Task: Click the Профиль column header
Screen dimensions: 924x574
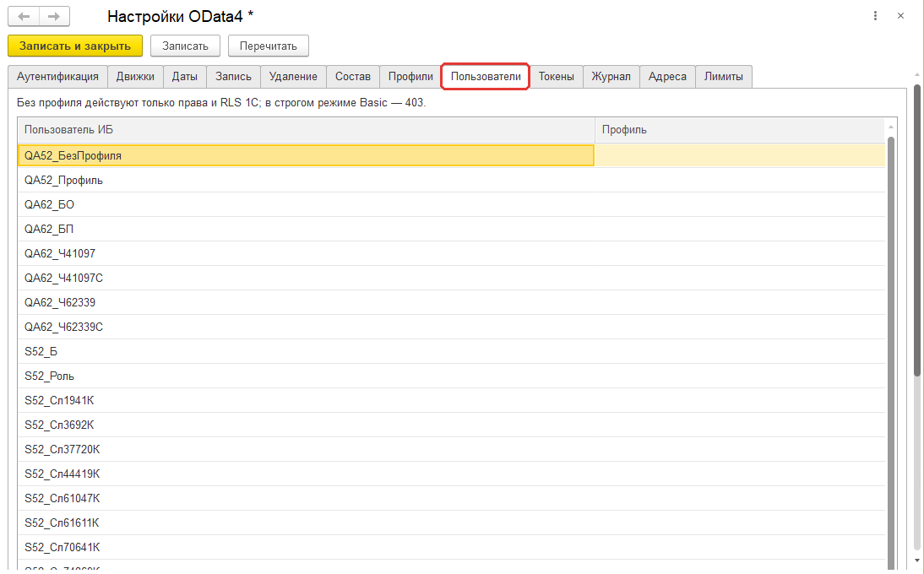Action: tap(740, 130)
